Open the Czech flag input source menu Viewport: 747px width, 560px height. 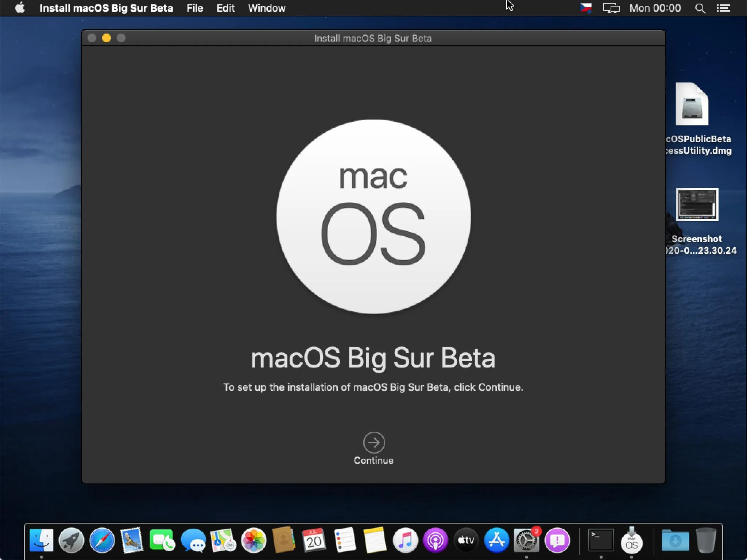(586, 8)
